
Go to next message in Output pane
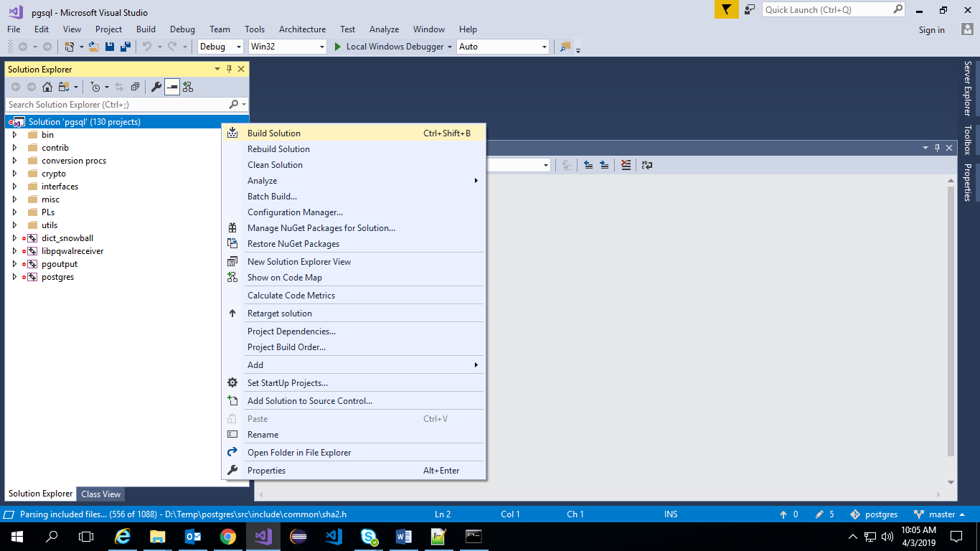(x=604, y=165)
